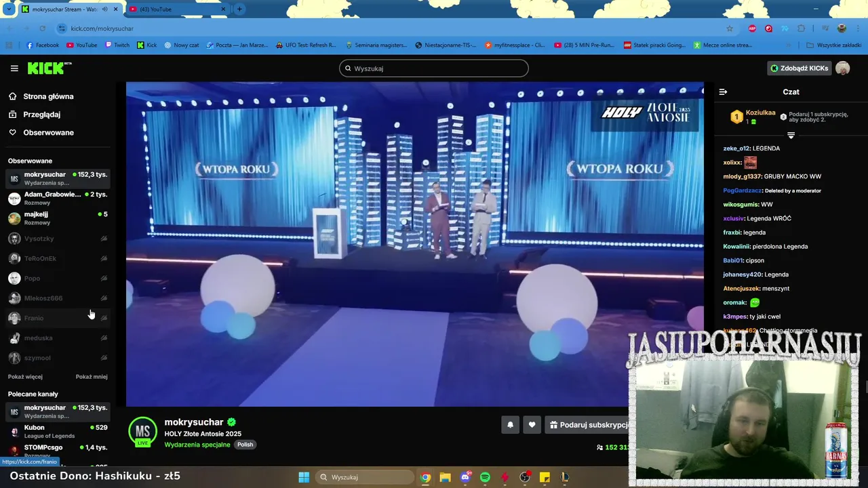The image size is (868, 488).
Task: Click the Wydarzenia specjalne category link
Action: (197, 445)
